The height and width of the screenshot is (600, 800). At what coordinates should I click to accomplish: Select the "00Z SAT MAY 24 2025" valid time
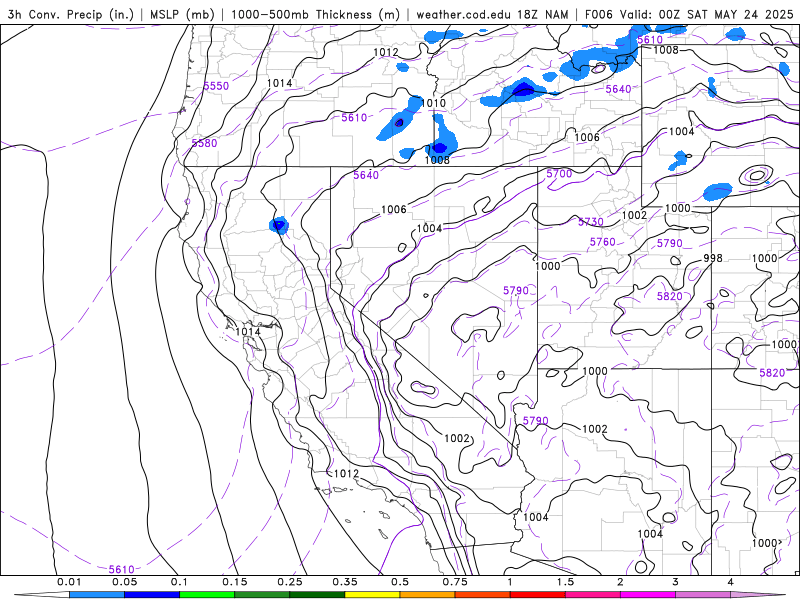(726, 14)
